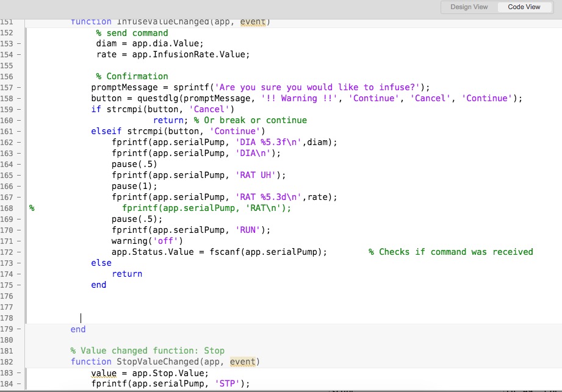Click the '% Confirmation' comment
562x392 pixels.
132,76
